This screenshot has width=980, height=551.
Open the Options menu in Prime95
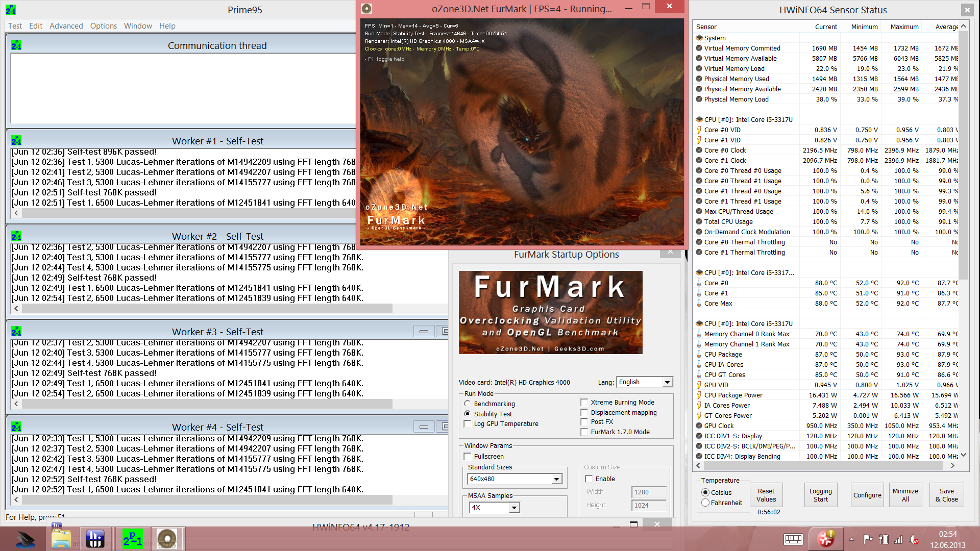(104, 26)
